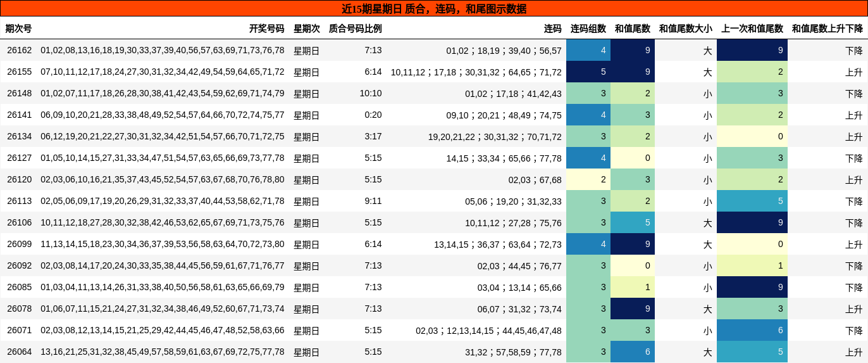Click 和值尾数 cell 1 in row 26085

pos(633,287)
